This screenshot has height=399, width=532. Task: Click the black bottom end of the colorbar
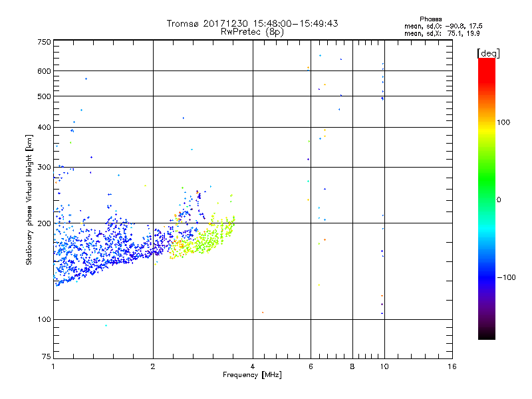click(x=487, y=336)
